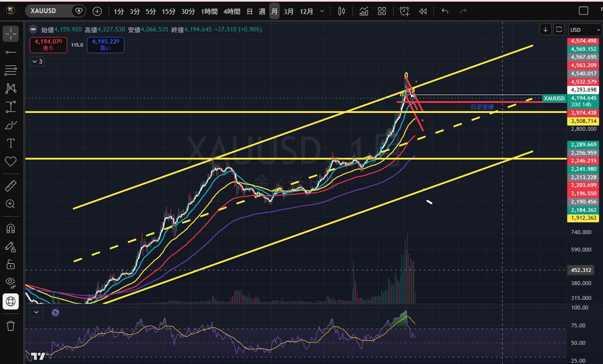This screenshot has height=364, width=603.
Task: Open the heart icons tool
Action: tap(10, 161)
